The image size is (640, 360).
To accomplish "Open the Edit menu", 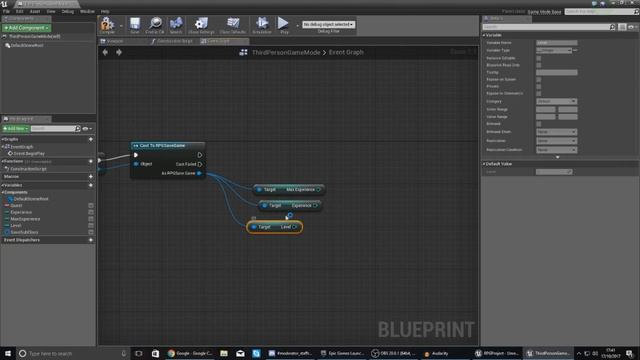I will click(x=19, y=11).
